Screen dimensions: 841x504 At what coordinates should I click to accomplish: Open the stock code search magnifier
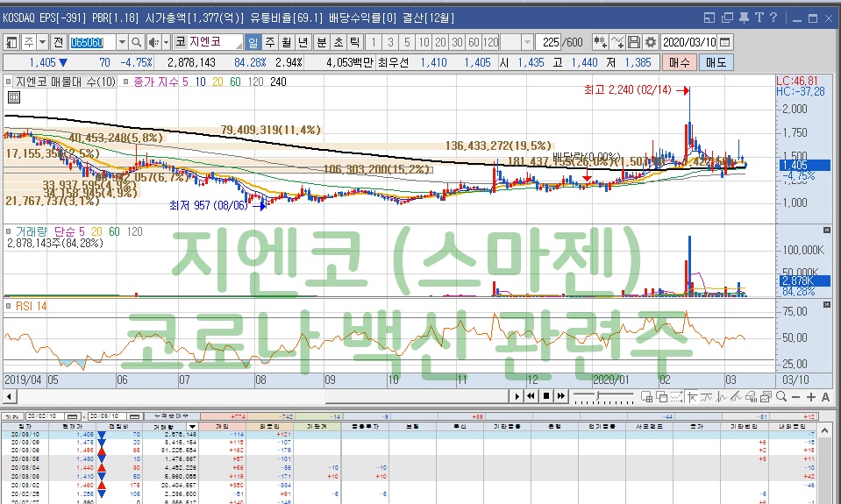(136, 42)
